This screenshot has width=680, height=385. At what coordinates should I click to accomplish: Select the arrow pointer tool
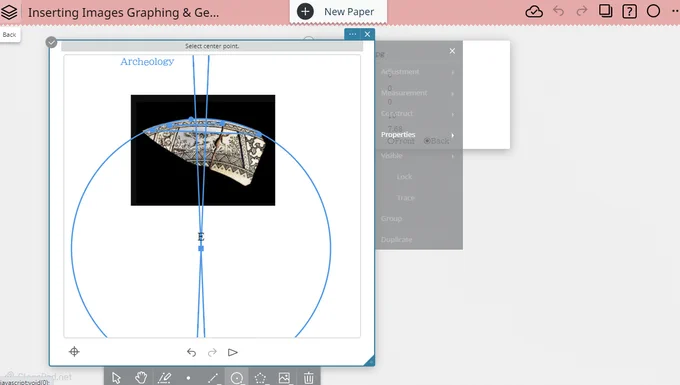coord(116,378)
